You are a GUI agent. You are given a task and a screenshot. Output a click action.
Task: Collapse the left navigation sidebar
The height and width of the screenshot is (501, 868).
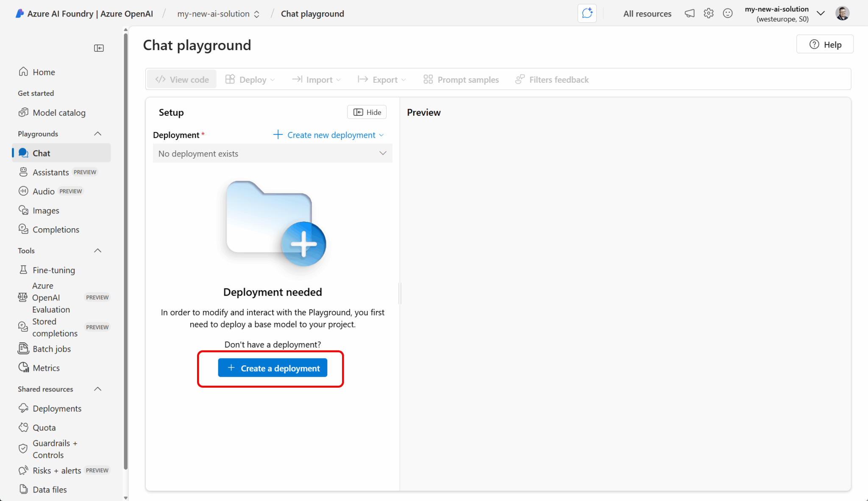point(99,48)
